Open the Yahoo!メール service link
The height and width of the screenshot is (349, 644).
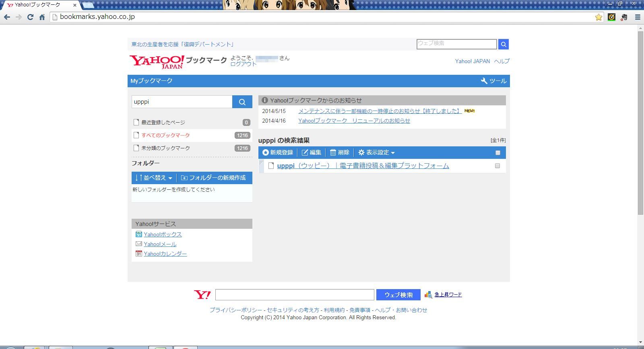tap(160, 244)
